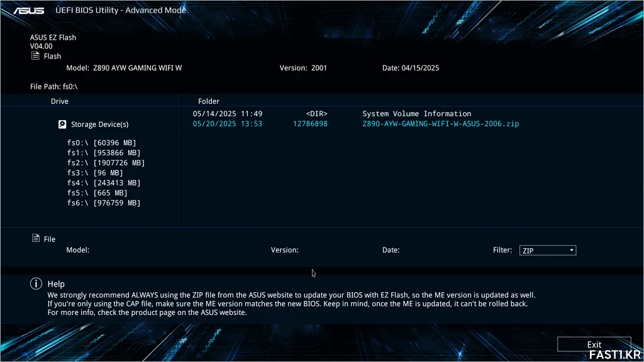Viewport: 644px width, 362px height.
Task: Click the ASUS logo
Action: click(x=29, y=10)
